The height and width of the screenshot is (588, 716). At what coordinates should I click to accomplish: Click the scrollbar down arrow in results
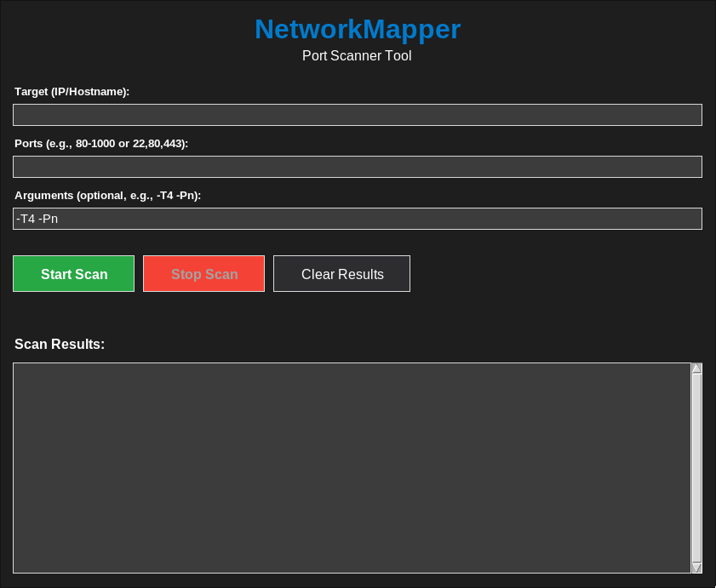click(x=696, y=568)
